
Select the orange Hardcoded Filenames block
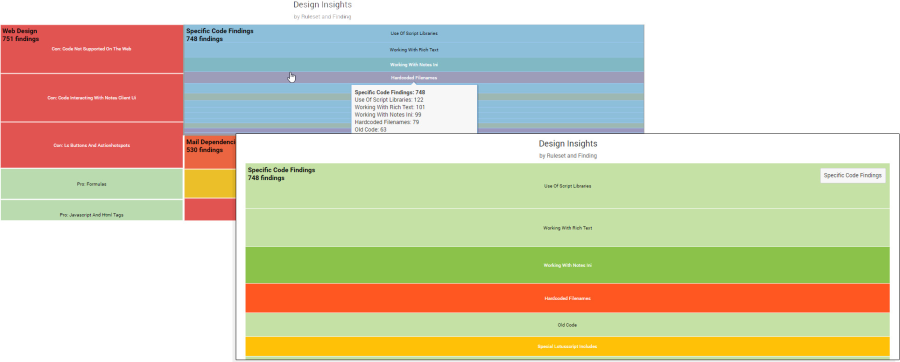pos(567,298)
